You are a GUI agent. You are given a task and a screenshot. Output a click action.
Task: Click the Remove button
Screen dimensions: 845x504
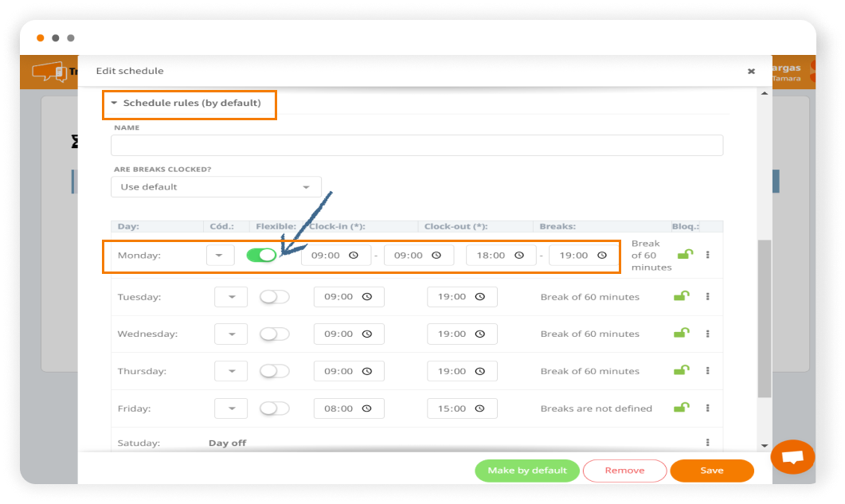point(624,471)
